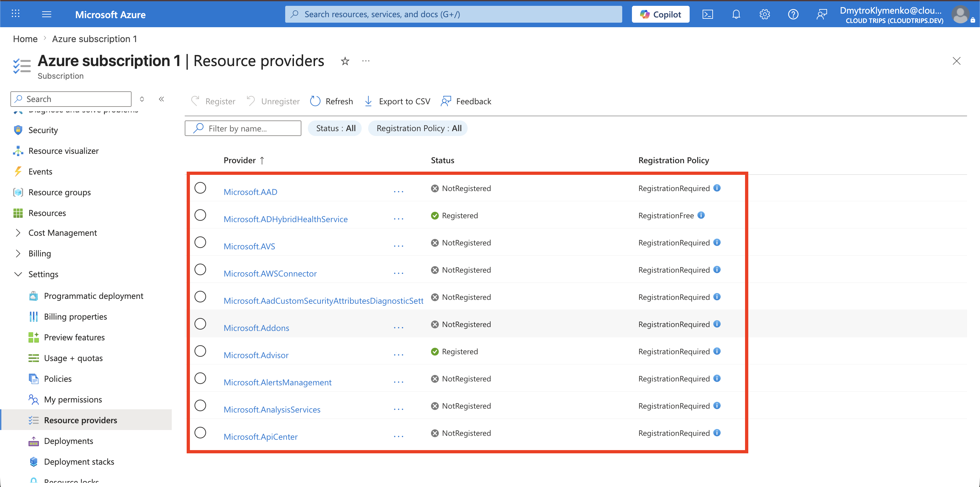Favorite this page with the star icon
The width and height of the screenshot is (980, 487).
[345, 61]
